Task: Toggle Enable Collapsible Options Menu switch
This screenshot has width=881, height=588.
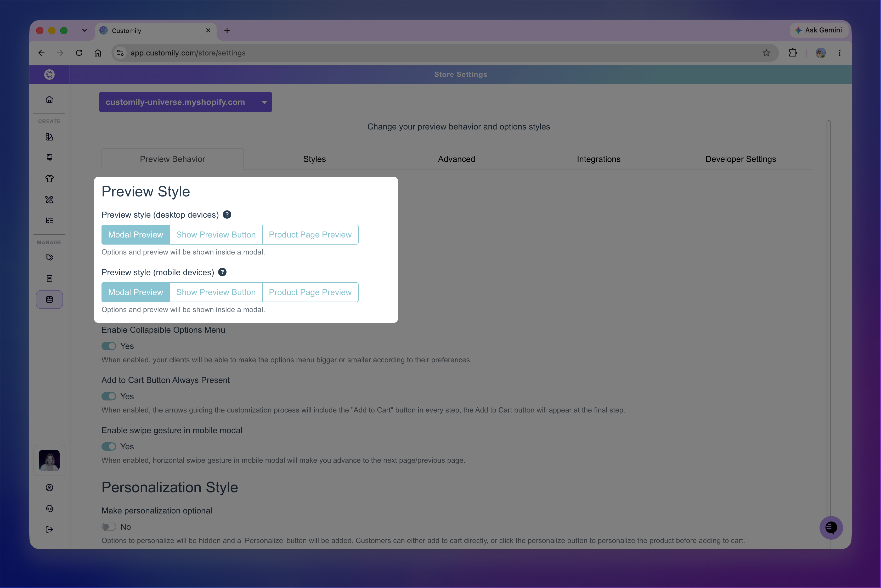Action: [109, 346]
